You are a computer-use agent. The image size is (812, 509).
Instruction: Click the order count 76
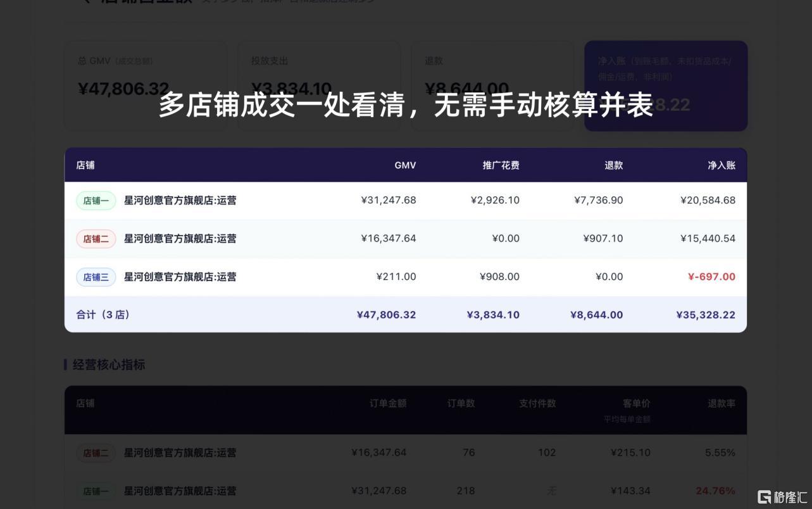(x=468, y=453)
